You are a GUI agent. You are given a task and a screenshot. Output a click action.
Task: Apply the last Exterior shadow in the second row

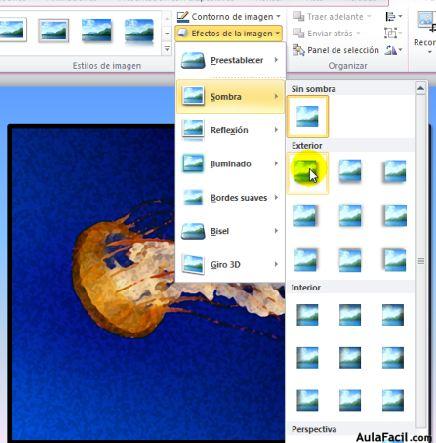pos(394,216)
